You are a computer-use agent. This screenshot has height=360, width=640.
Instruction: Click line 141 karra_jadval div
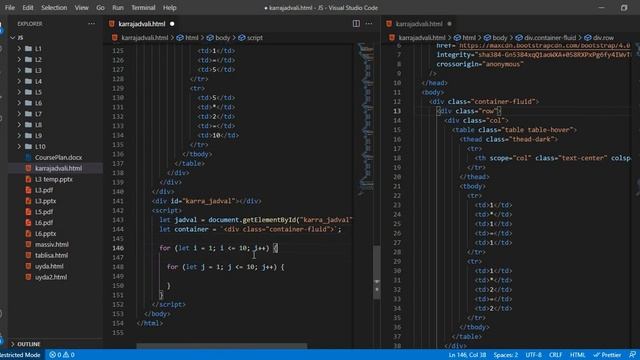point(207,201)
